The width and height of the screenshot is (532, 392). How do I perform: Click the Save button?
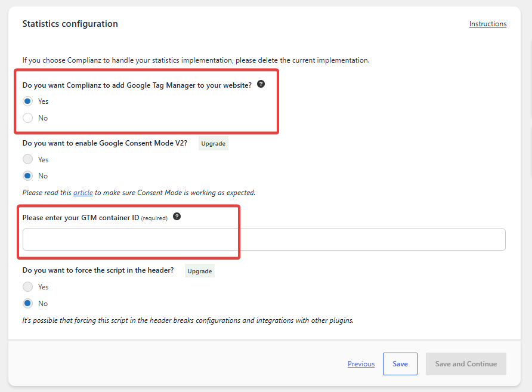(x=400, y=364)
